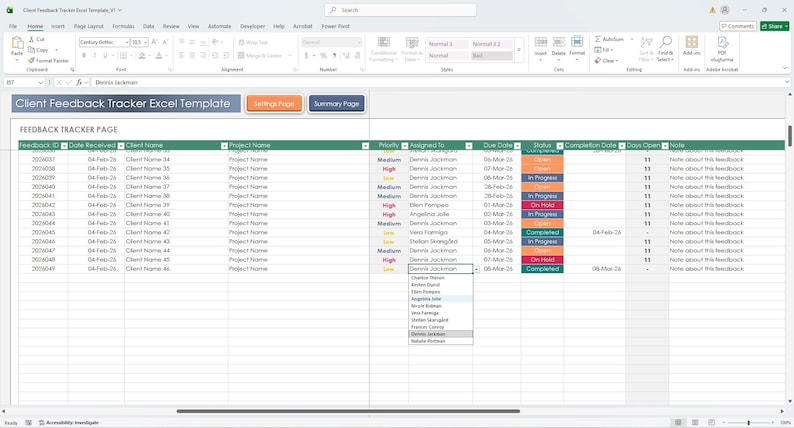Open the Century Gothic font name dropdown
Image resolution: width=794 pixels, height=428 pixels.
[x=127, y=42]
